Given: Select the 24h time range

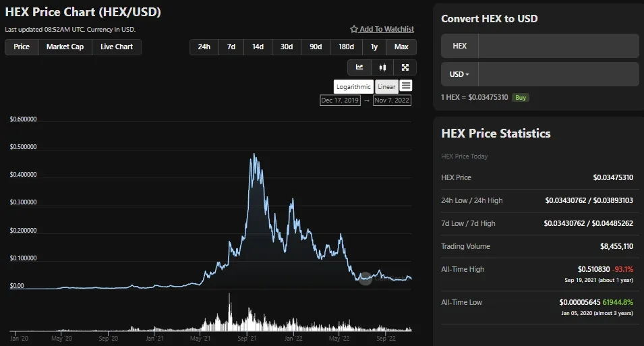Looking at the screenshot, I should coord(204,47).
